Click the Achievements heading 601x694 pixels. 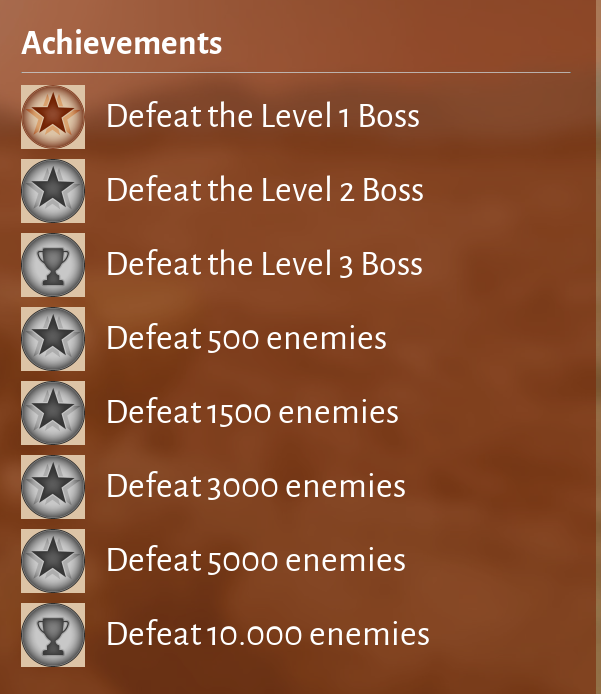[x=122, y=43]
